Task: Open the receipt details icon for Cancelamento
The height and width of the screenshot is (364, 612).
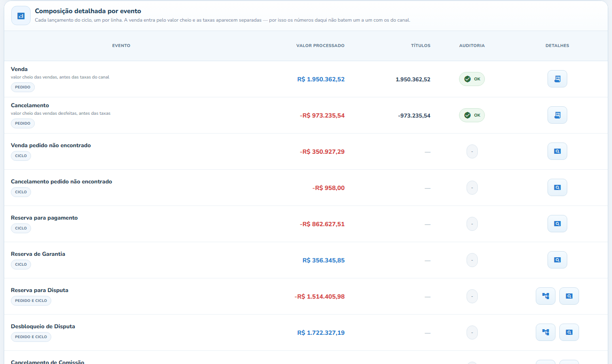Action: click(x=557, y=115)
